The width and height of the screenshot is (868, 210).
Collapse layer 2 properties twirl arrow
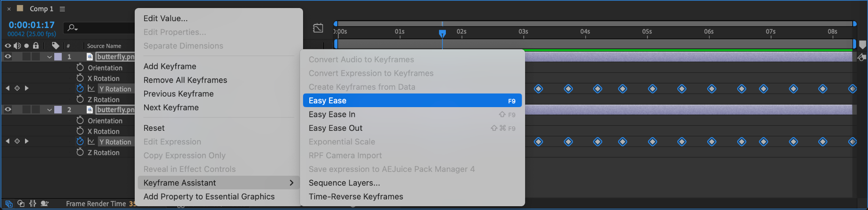[50, 110]
